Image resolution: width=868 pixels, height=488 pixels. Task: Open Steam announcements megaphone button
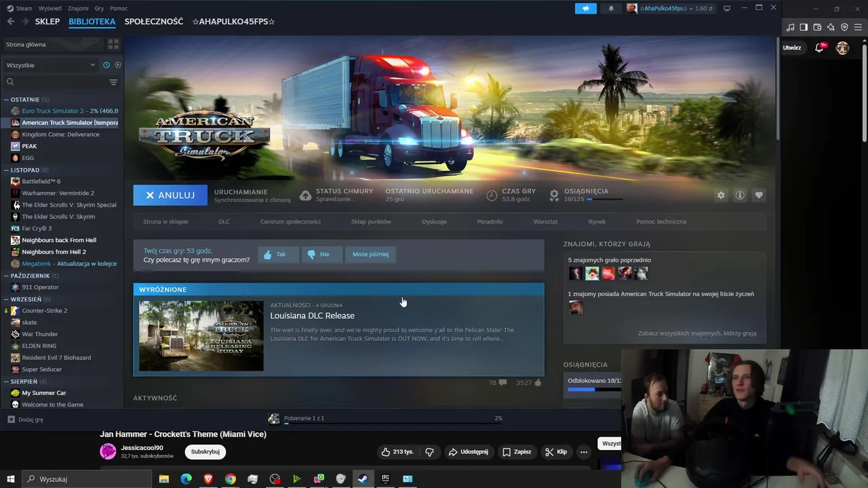(x=586, y=8)
